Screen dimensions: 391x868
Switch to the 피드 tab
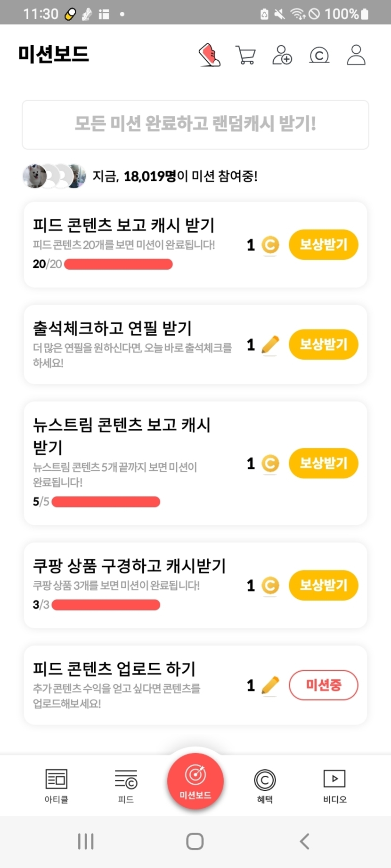[x=126, y=786]
